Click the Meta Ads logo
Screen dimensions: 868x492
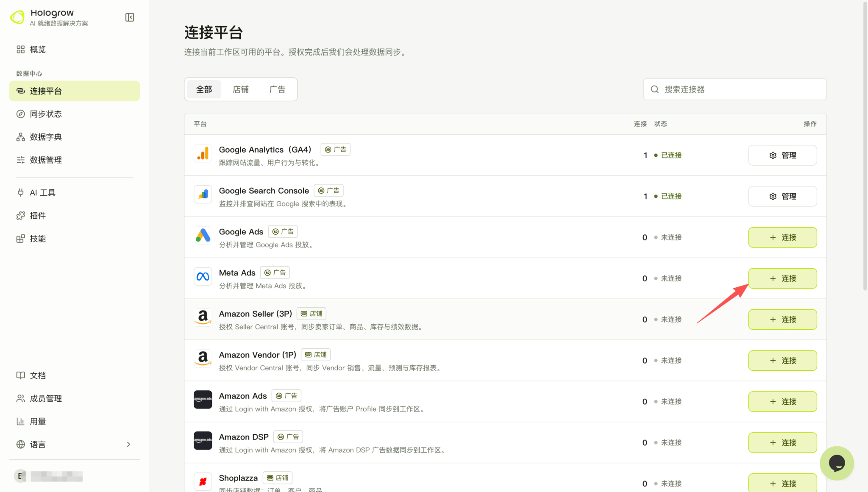pyautogui.click(x=203, y=277)
